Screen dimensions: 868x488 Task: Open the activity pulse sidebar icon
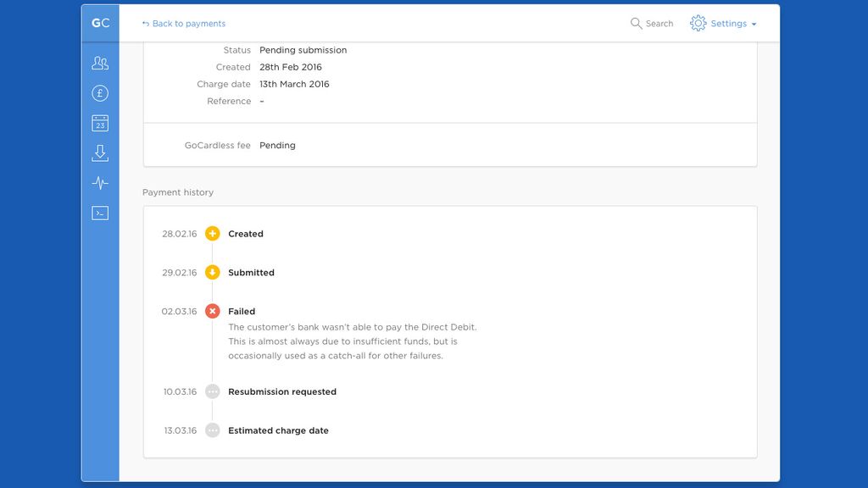pos(100,183)
